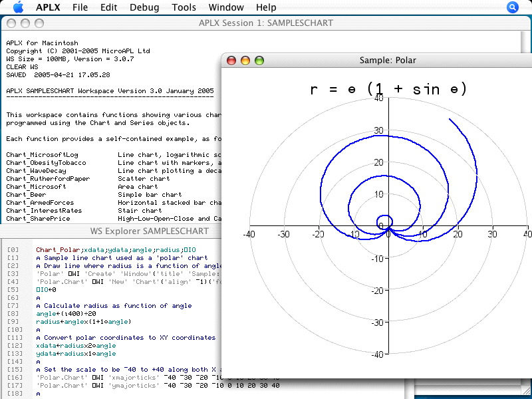Minimize the Sample: Polar chart window
The width and height of the screenshot is (532, 399).
tap(245, 61)
